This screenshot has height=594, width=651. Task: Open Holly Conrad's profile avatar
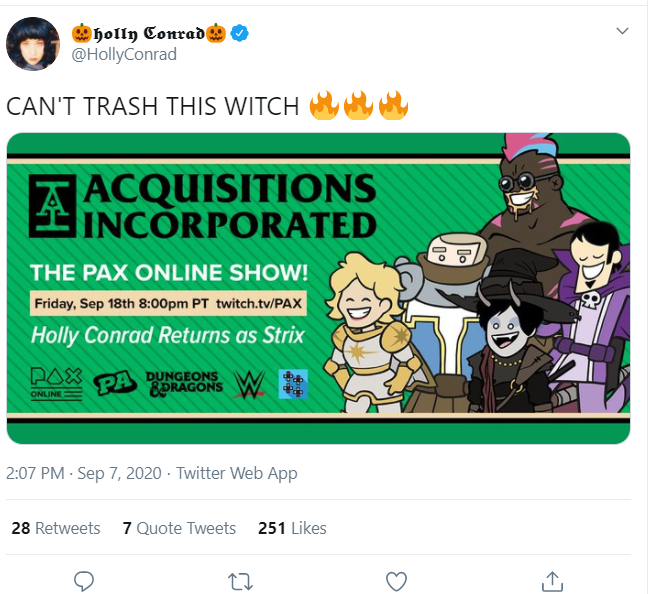point(33,44)
